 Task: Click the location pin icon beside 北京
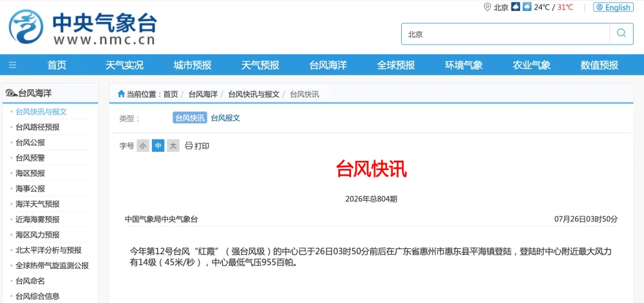[x=487, y=7]
